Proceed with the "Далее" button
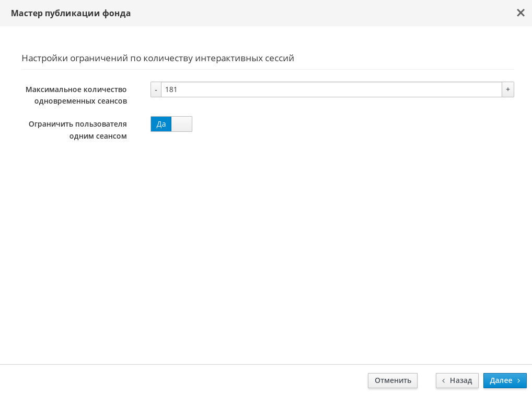 505,380
